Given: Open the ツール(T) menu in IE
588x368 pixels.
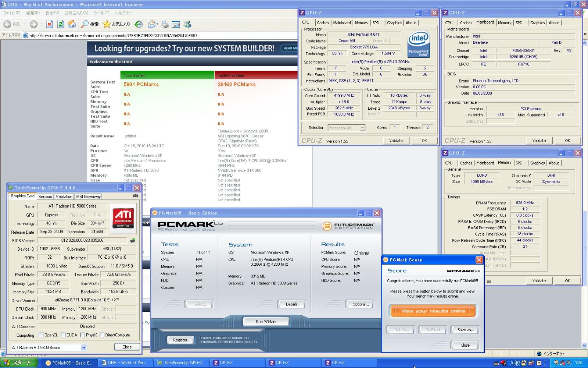Looking at the screenshot, I should (101, 13).
